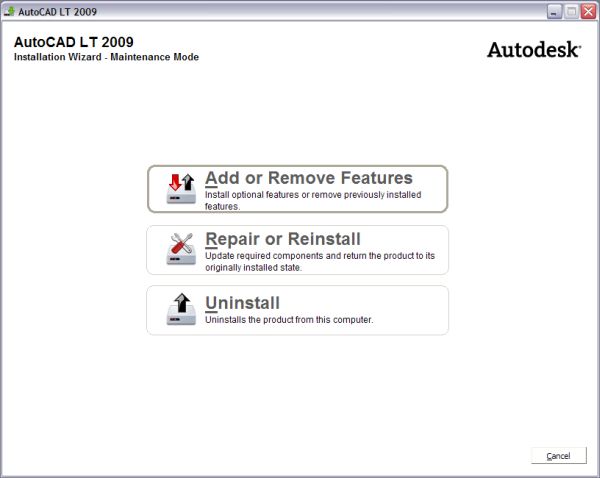Cancel the installation wizard
Viewport: 600px width, 478px height.
click(559, 456)
